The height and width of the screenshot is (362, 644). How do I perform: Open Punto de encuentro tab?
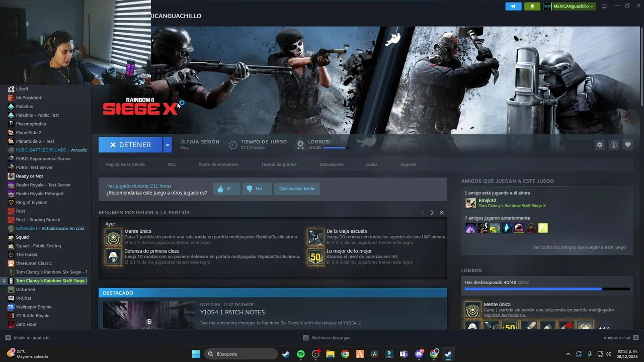[218, 164]
